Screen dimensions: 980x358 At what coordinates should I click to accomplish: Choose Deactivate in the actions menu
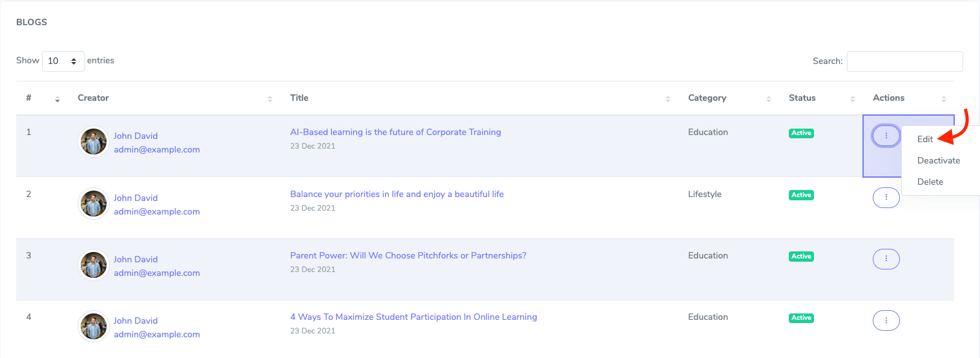(938, 160)
